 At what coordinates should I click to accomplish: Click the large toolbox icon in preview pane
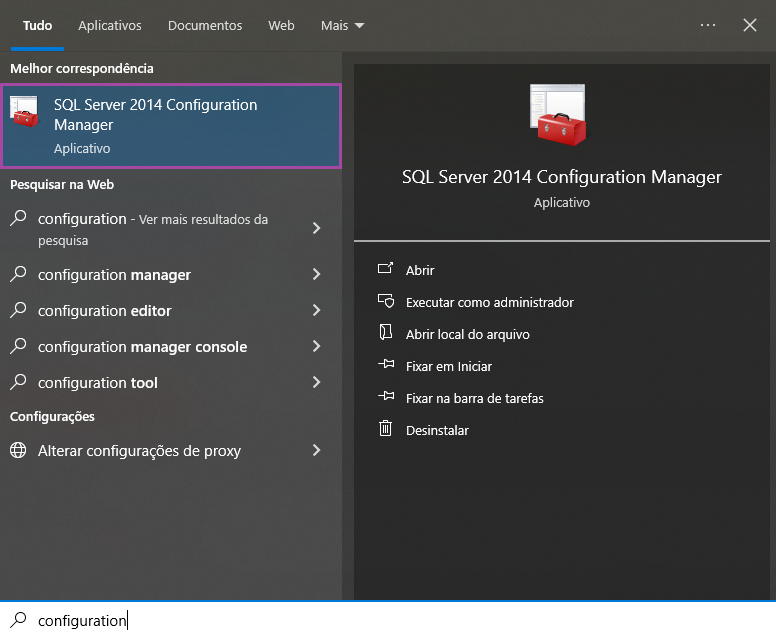pos(558,115)
